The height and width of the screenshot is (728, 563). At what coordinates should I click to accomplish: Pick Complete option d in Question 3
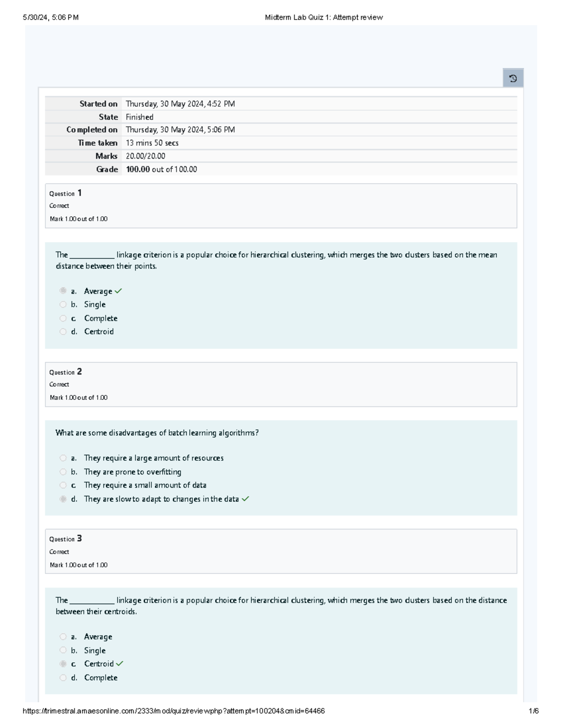[63, 677]
